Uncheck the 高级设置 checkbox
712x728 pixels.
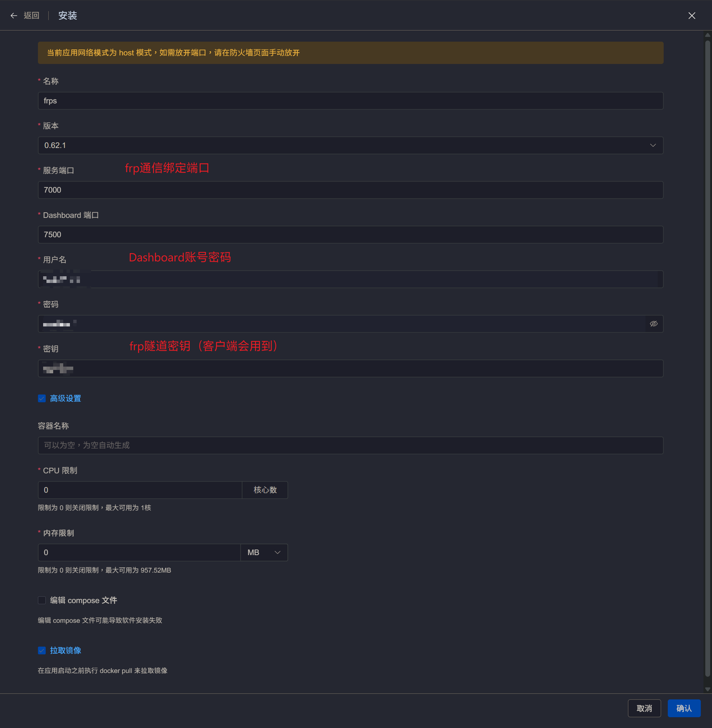42,399
